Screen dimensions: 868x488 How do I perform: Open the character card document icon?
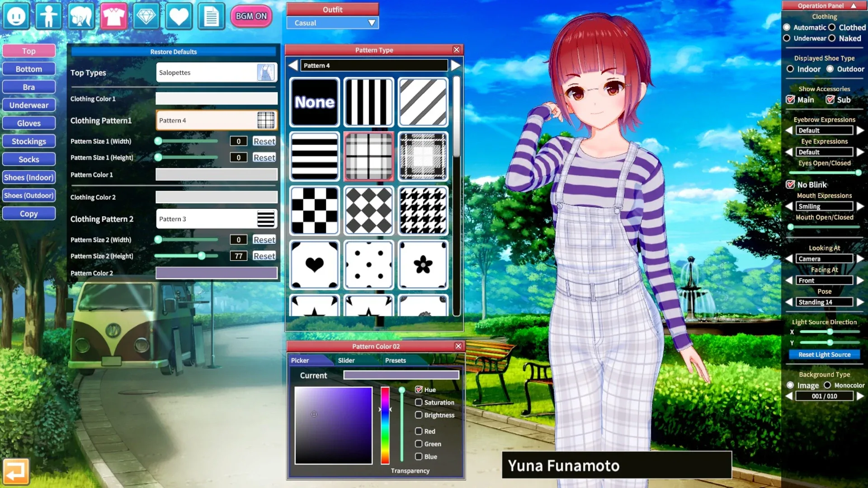[x=211, y=16]
